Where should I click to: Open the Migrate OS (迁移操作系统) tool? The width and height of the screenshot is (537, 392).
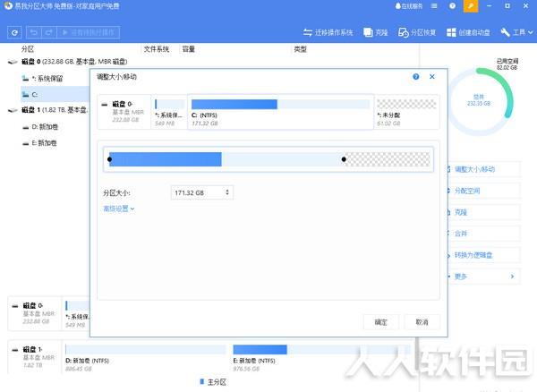(328, 32)
